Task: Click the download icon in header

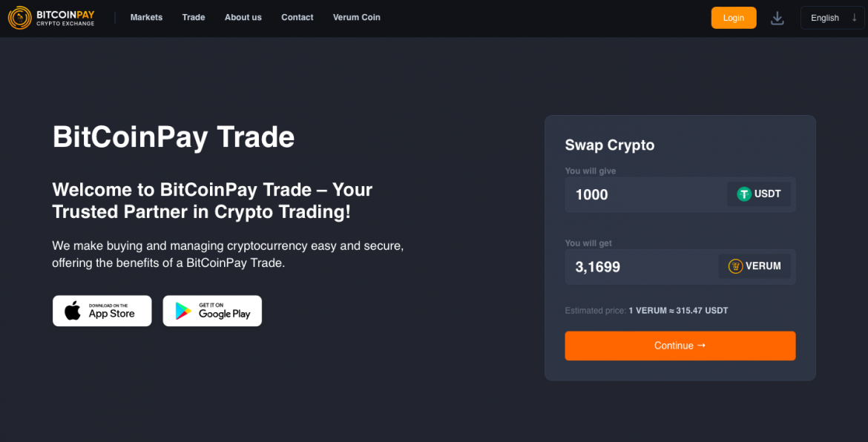Action: pyautogui.click(x=777, y=18)
